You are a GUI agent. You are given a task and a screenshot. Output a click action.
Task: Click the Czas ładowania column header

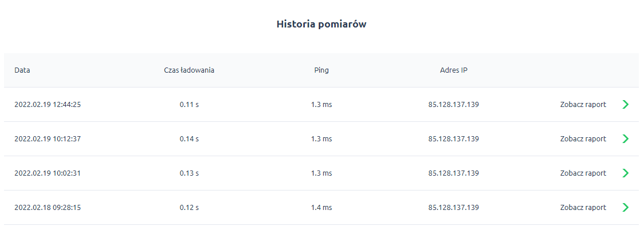click(189, 70)
